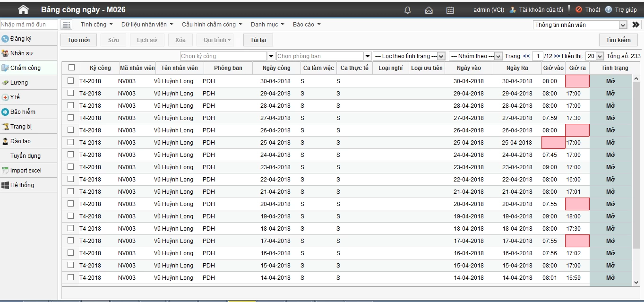Check the row for 27-04-2018
The width and height of the screenshot is (644, 302).
tap(70, 118)
